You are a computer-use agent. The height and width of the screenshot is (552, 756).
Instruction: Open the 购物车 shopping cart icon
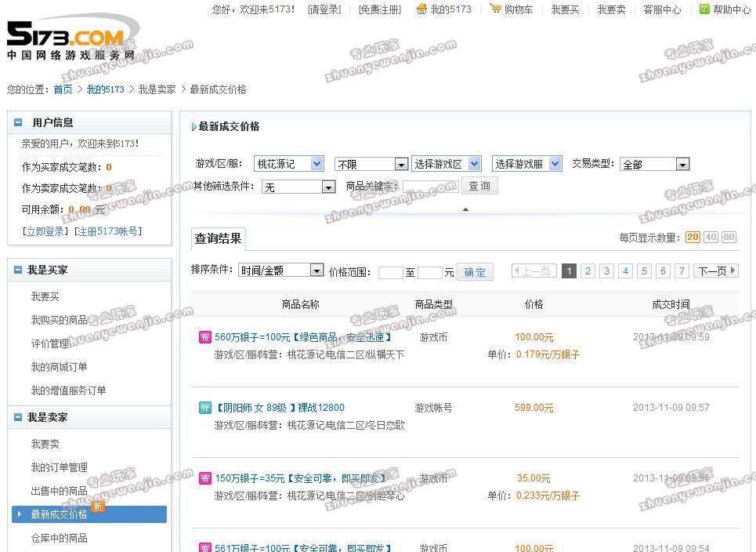pos(495,8)
